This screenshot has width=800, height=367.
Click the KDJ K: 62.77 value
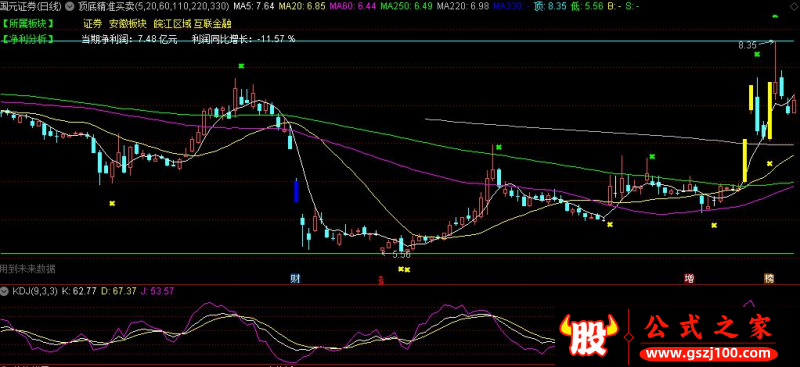[79, 291]
